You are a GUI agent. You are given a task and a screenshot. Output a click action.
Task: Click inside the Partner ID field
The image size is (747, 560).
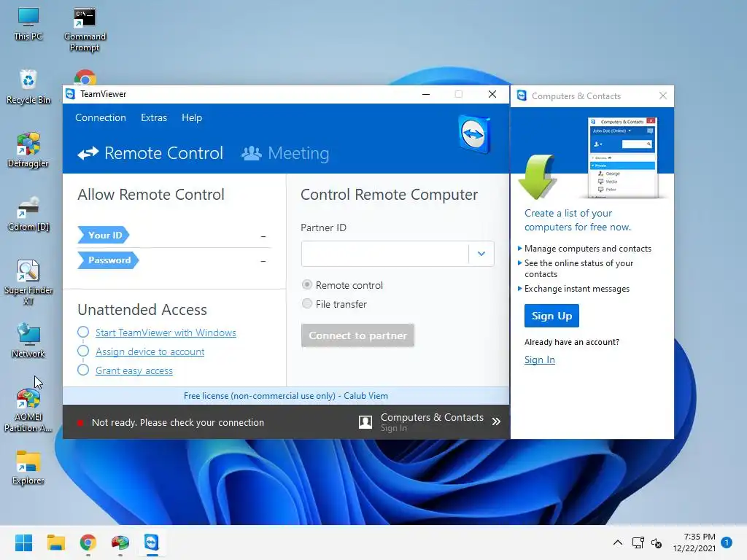point(385,254)
